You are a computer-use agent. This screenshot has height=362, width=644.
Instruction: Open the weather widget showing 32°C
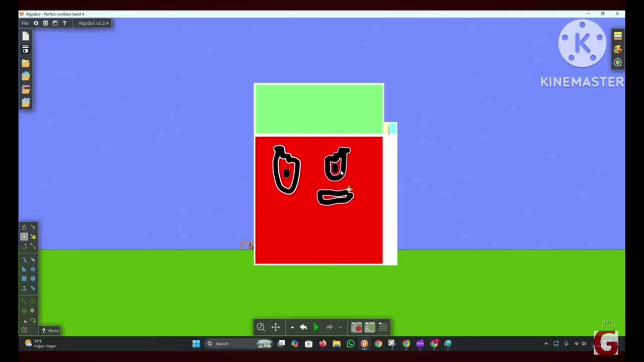click(x=40, y=344)
